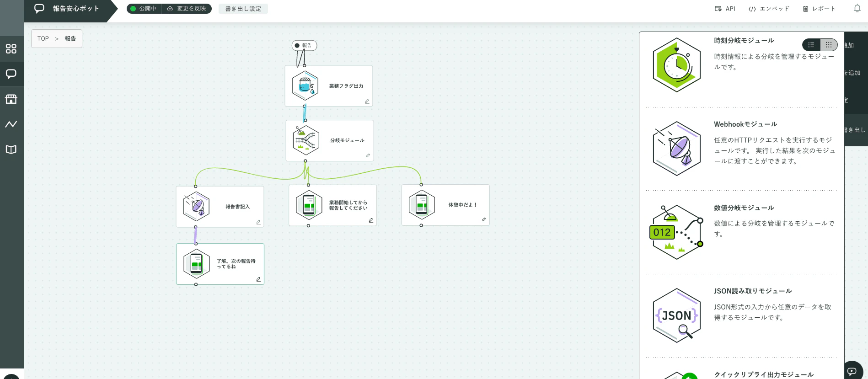The width and height of the screenshot is (868, 379).
Task: Edit the 分岐モジュール node pencil icon
Action: coord(368,156)
